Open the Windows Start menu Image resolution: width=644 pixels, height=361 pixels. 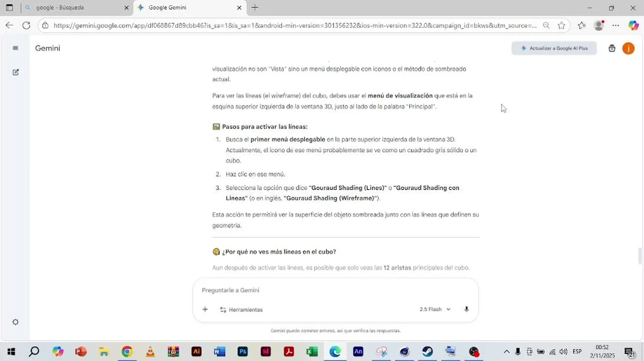click(x=11, y=352)
